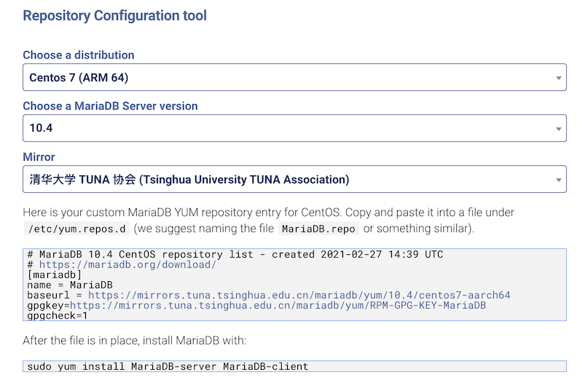Image resolution: width=588 pixels, height=383 pixels.
Task: Follow the baseurl centos7-aarch64 mirror link
Action: [299, 295]
